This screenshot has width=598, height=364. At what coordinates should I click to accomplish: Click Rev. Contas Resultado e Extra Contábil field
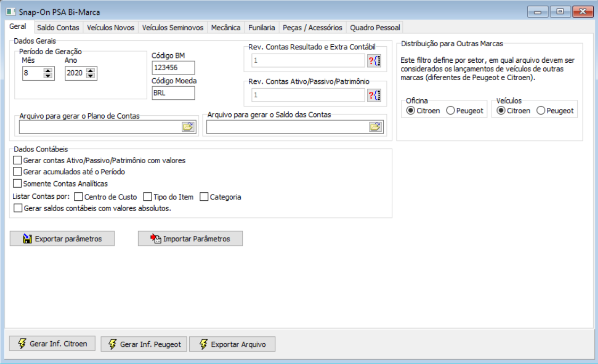(x=308, y=61)
